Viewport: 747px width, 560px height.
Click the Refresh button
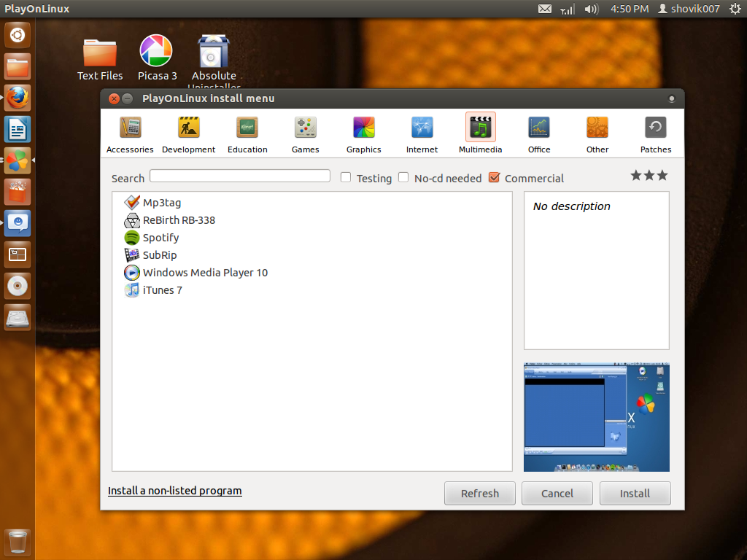[x=479, y=493]
